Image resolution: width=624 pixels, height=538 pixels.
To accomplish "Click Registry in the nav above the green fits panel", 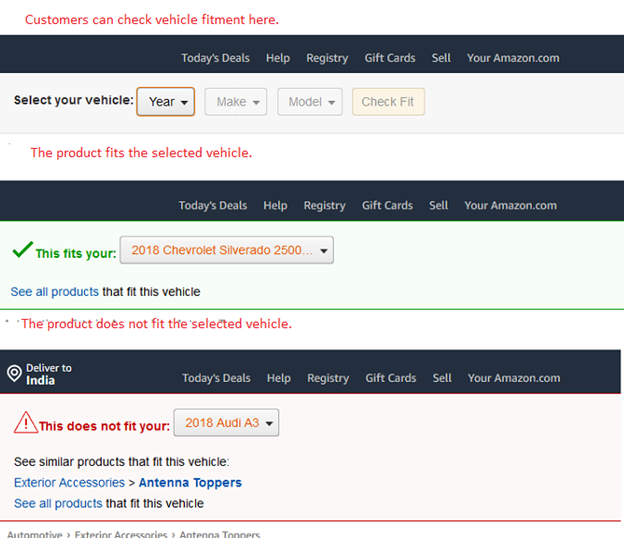I will [324, 206].
